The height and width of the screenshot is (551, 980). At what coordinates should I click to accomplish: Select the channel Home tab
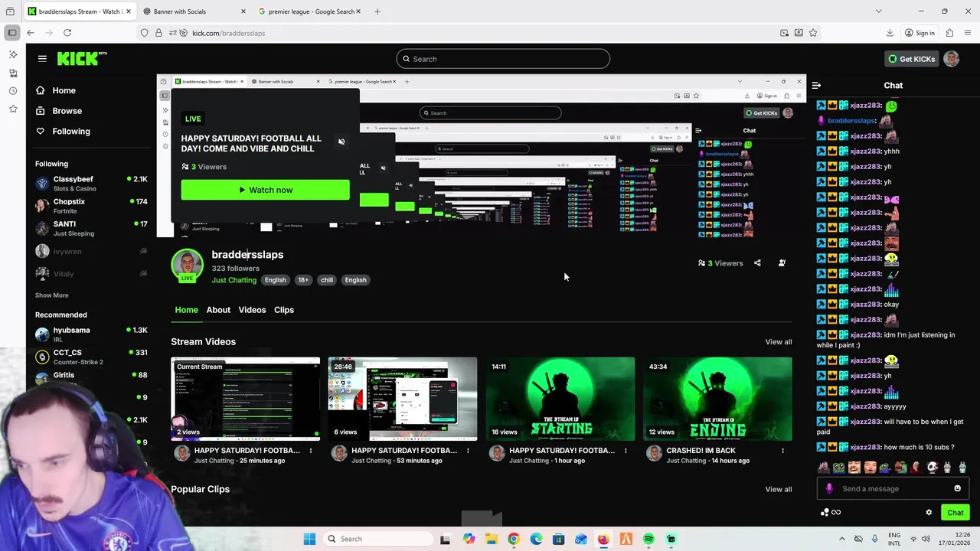[x=186, y=310]
